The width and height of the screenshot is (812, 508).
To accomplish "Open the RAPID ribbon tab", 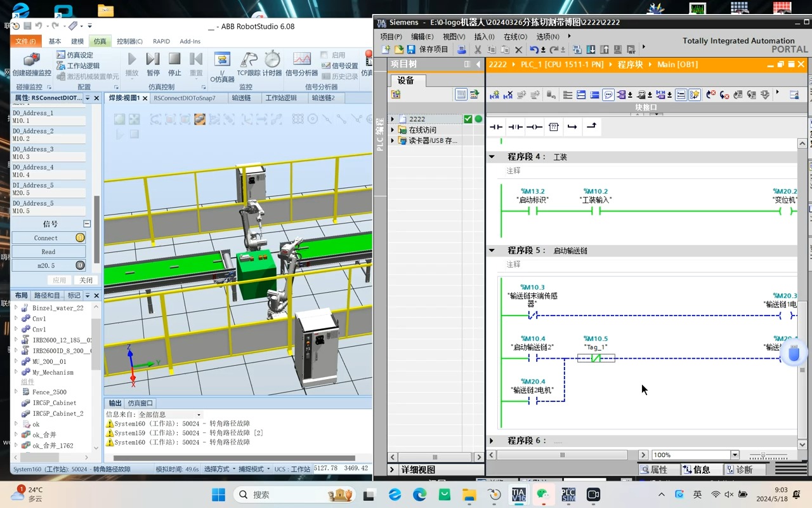I will [162, 41].
